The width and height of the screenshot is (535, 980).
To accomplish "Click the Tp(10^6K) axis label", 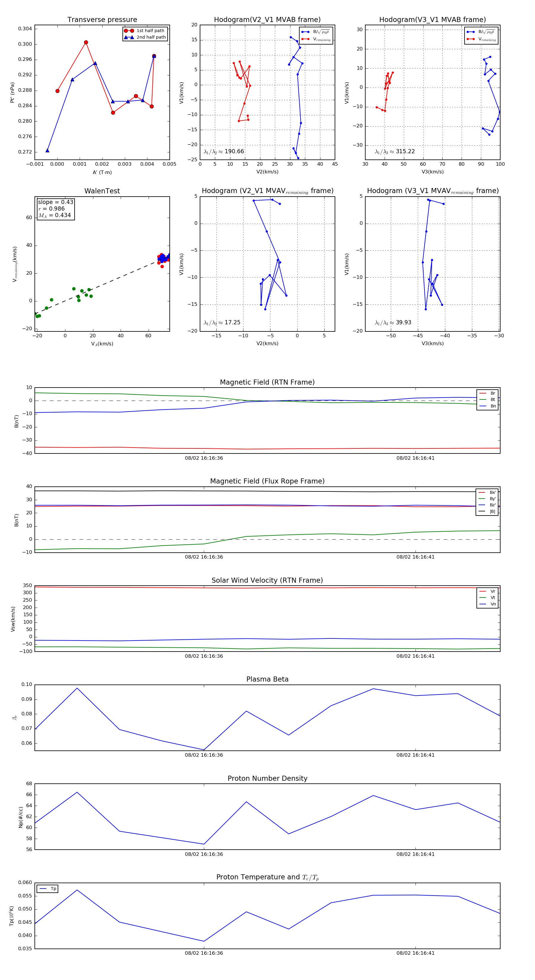I will pyautogui.click(x=11, y=916).
